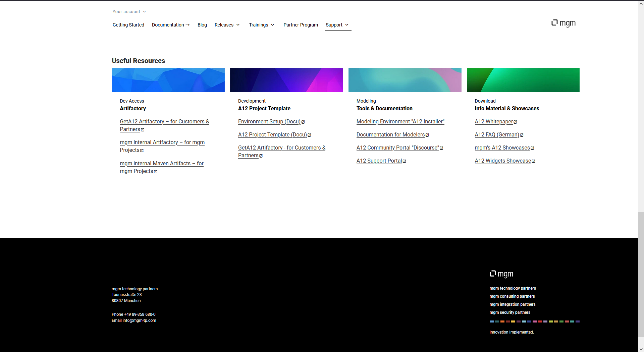Open mgm's A12 Showcases link
The height and width of the screenshot is (352, 644).
click(502, 148)
